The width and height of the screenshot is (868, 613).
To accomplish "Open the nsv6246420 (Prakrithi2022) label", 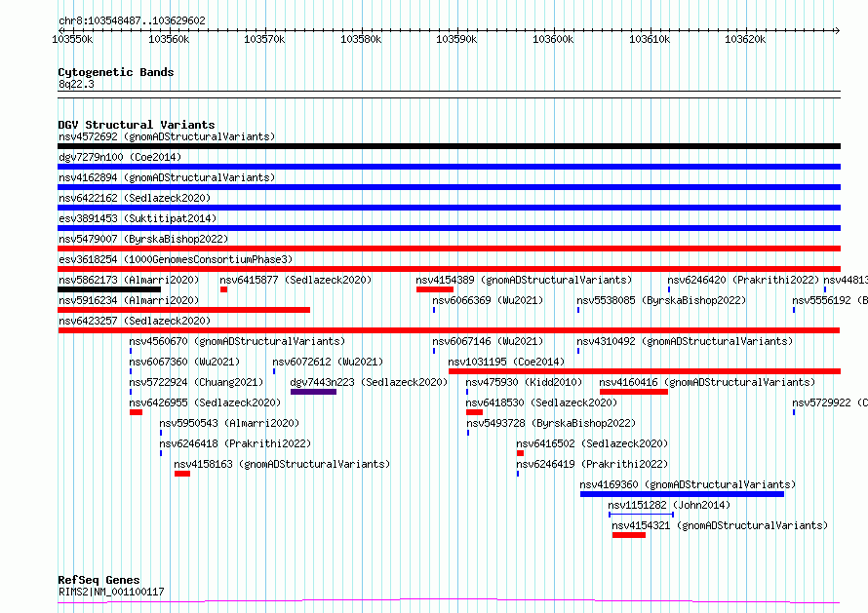I will (743, 280).
